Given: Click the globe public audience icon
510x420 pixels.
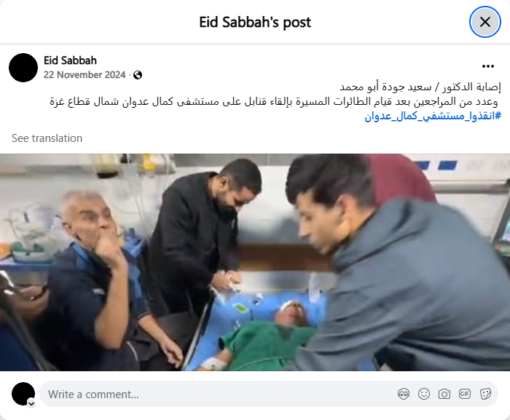Looking at the screenshot, I should coord(138,75).
